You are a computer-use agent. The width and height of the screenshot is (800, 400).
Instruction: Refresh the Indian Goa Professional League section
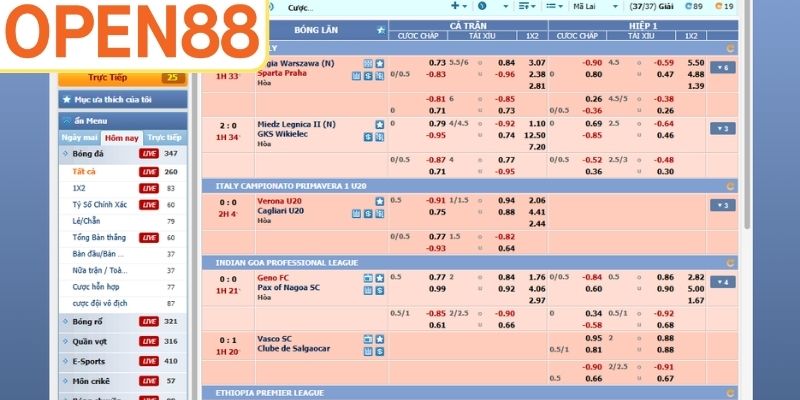coord(730,262)
